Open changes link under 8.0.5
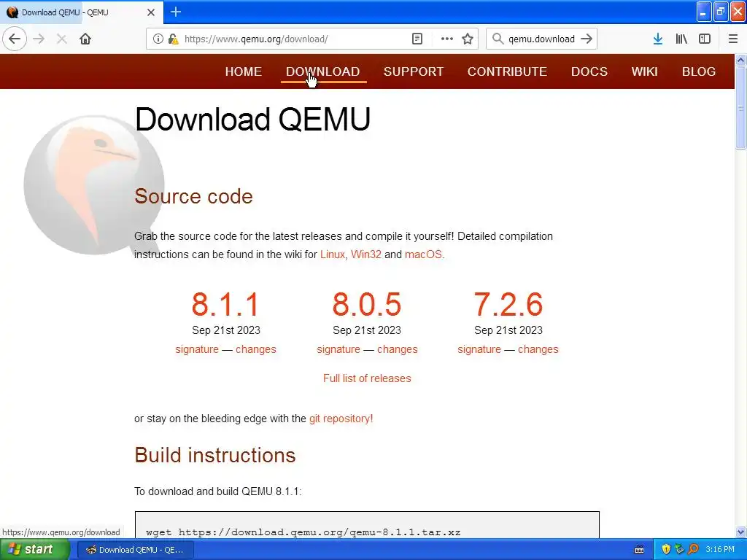This screenshot has height=560, width=747. pyautogui.click(x=398, y=349)
